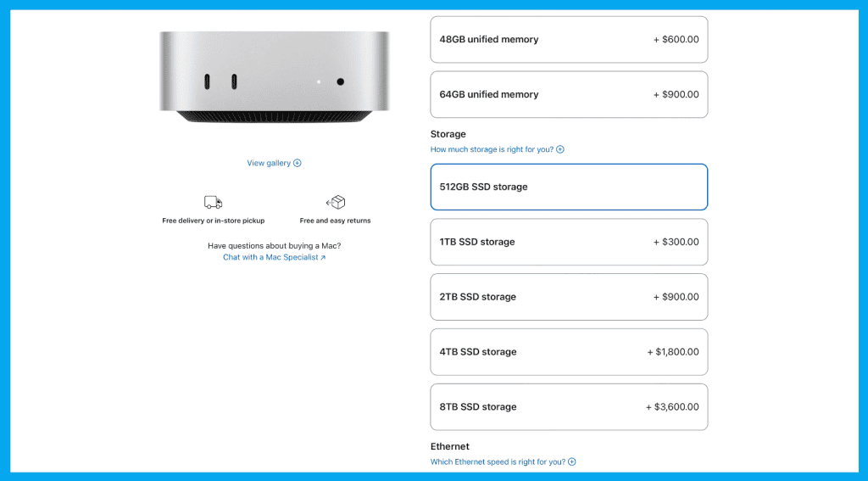Select 48GB unified memory option

(x=569, y=39)
